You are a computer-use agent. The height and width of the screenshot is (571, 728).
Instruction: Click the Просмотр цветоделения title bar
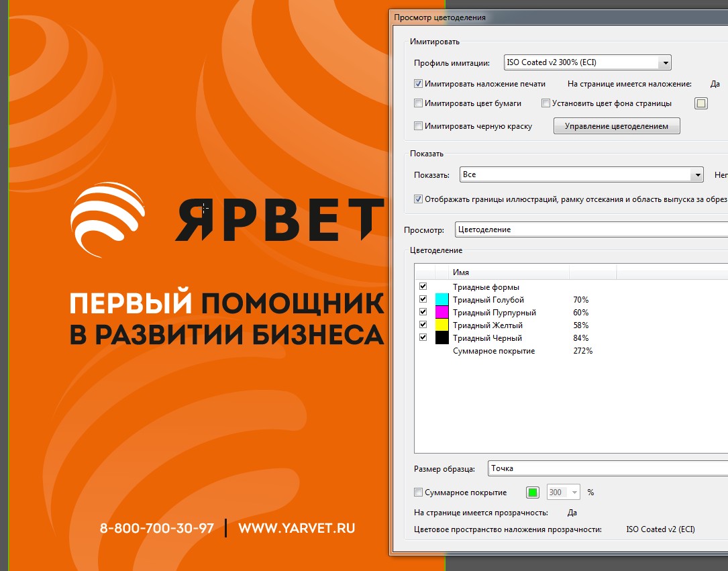558,17
